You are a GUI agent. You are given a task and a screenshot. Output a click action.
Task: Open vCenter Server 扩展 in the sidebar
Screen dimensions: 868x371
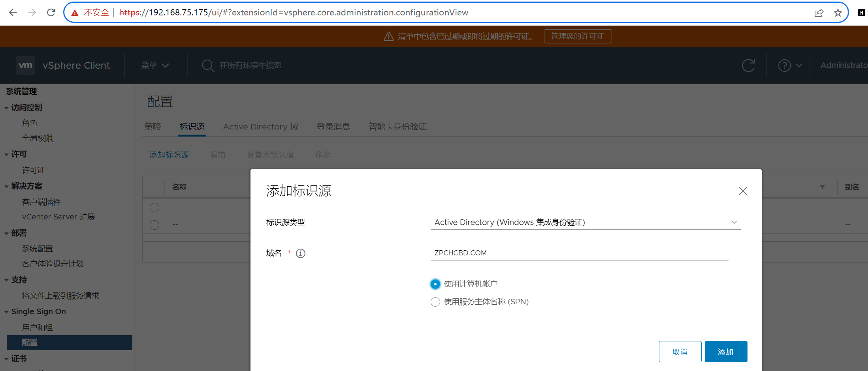pos(58,217)
